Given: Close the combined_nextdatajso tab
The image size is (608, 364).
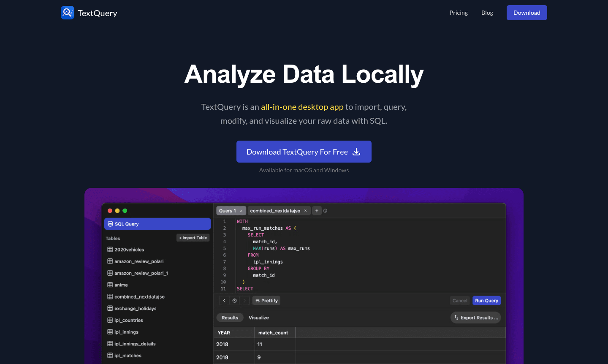Looking at the screenshot, I should [305, 210].
